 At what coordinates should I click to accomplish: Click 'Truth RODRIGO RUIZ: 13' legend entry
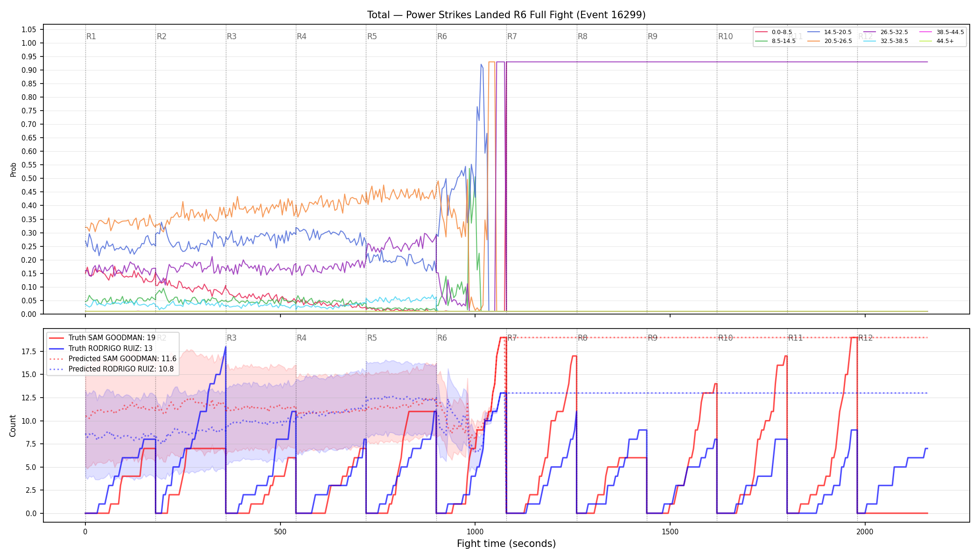point(101,348)
